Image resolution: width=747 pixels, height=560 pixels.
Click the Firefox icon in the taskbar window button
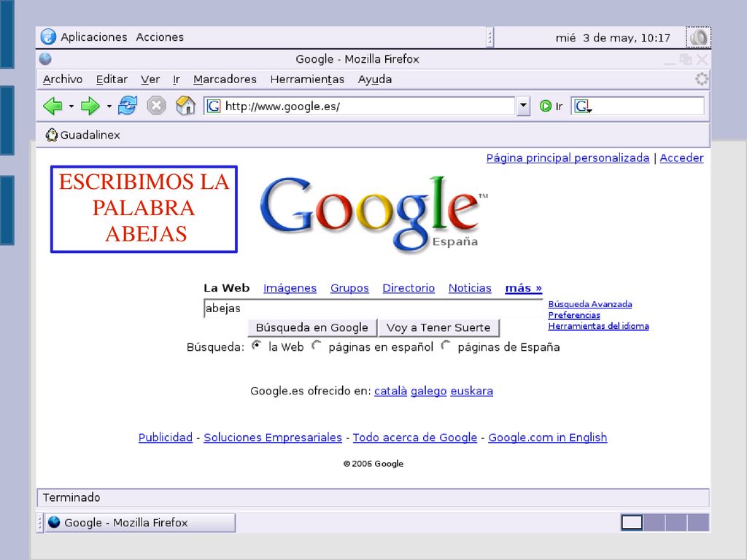tap(54, 522)
